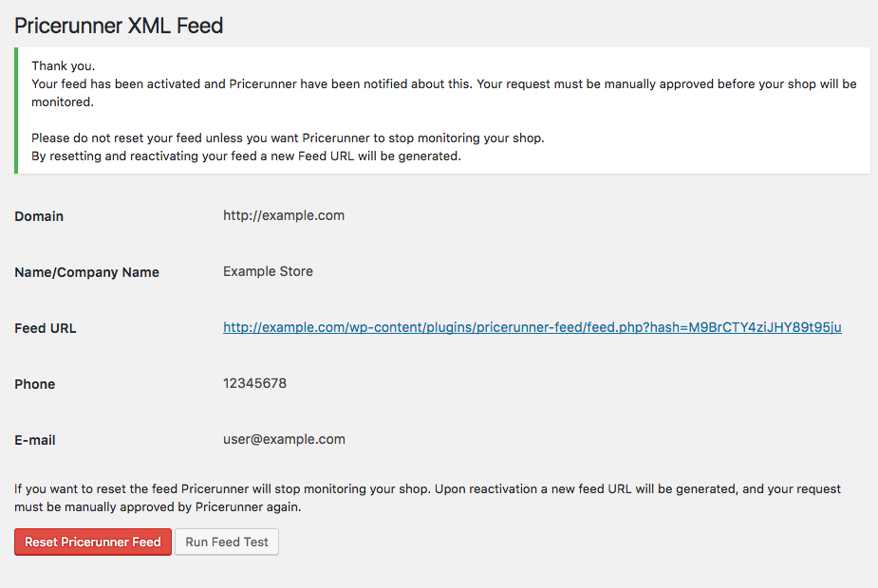Click the E-mail label
Screen dimensions: 878x588
tap(35, 440)
